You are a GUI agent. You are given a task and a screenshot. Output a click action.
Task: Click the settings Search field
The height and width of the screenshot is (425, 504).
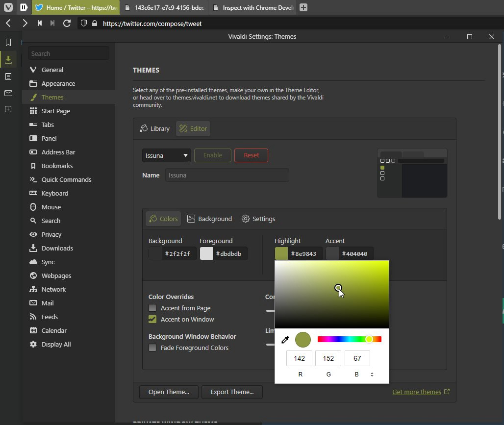coord(69,53)
